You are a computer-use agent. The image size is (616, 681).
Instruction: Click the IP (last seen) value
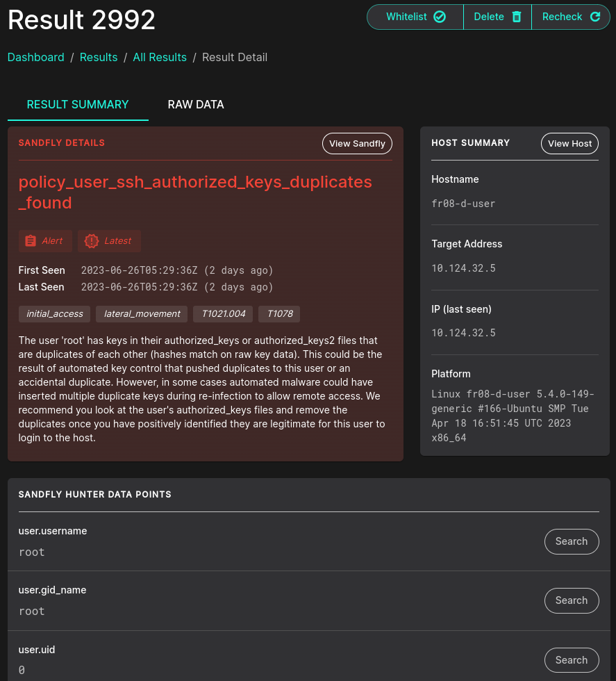[x=463, y=333]
